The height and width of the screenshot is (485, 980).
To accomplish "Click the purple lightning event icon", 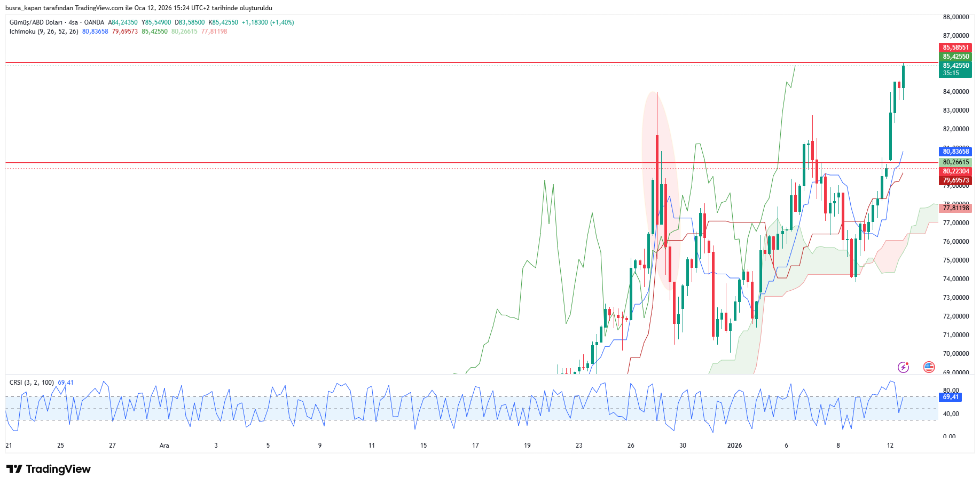I will click(903, 367).
